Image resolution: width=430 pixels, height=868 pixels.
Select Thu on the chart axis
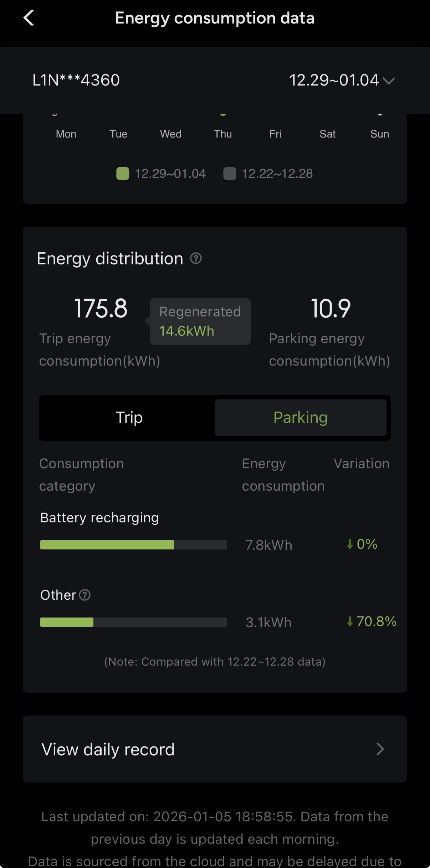click(x=223, y=134)
